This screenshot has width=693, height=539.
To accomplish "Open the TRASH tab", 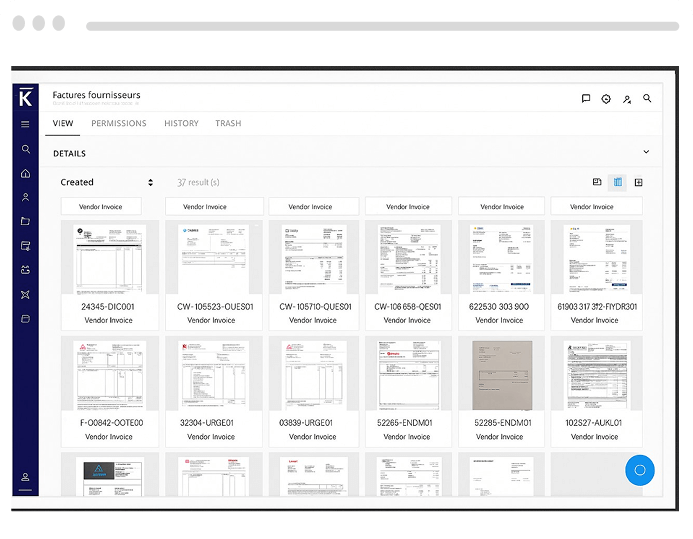I will click(228, 123).
